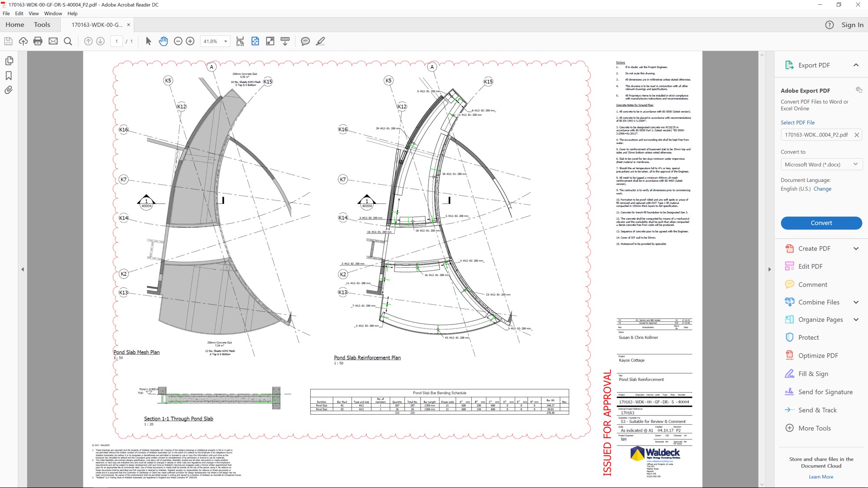Toggle the Selection arrow tool

148,41
